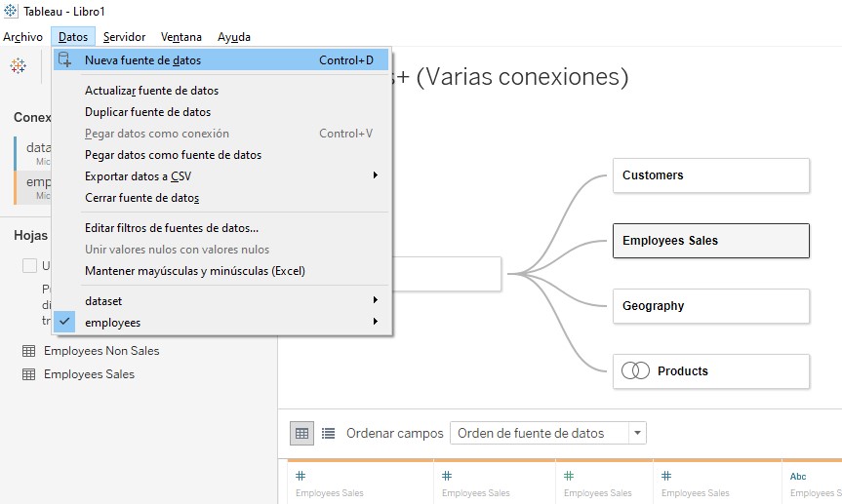Choose Nueva fuente de datos
This screenshot has width=842, height=504.
[221, 60]
